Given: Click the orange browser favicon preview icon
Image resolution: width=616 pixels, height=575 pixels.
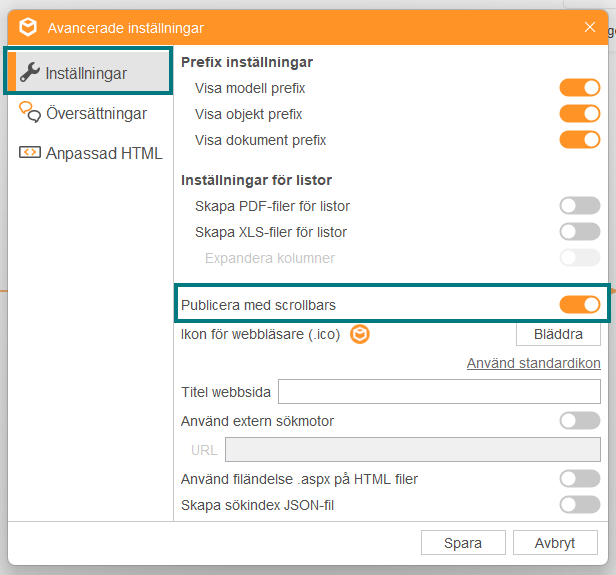Looking at the screenshot, I should click(360, 334).
